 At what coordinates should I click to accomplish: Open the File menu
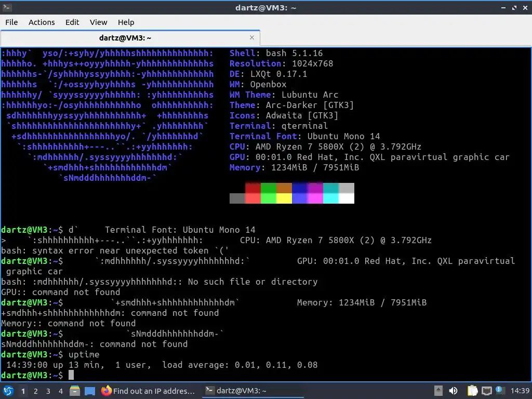11,22
